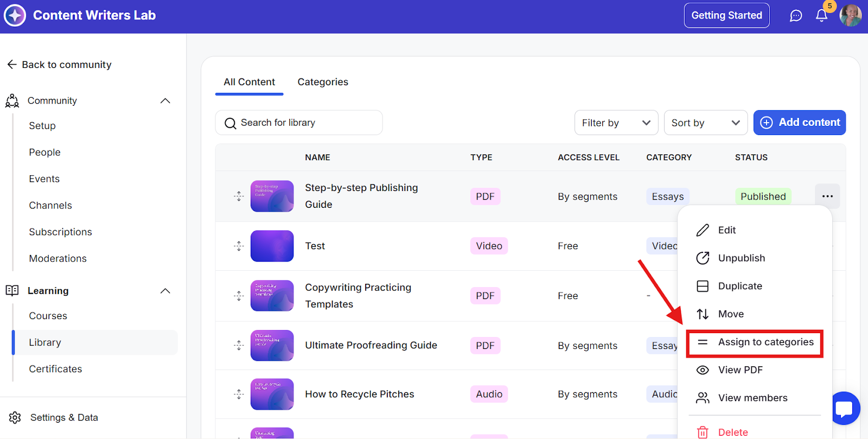
Task: Open the notifications bell
Action: pos(821,16)
